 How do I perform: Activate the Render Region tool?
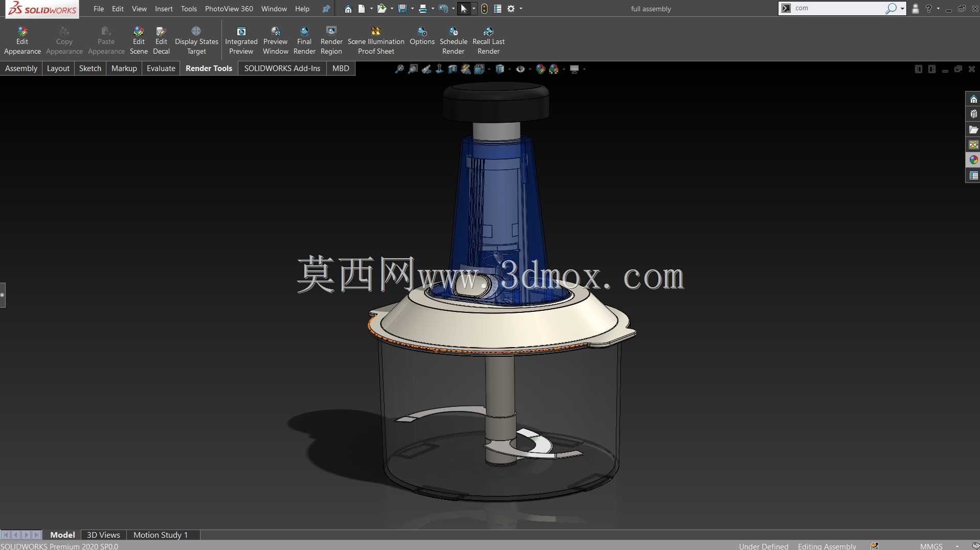[x=331, y=40]
